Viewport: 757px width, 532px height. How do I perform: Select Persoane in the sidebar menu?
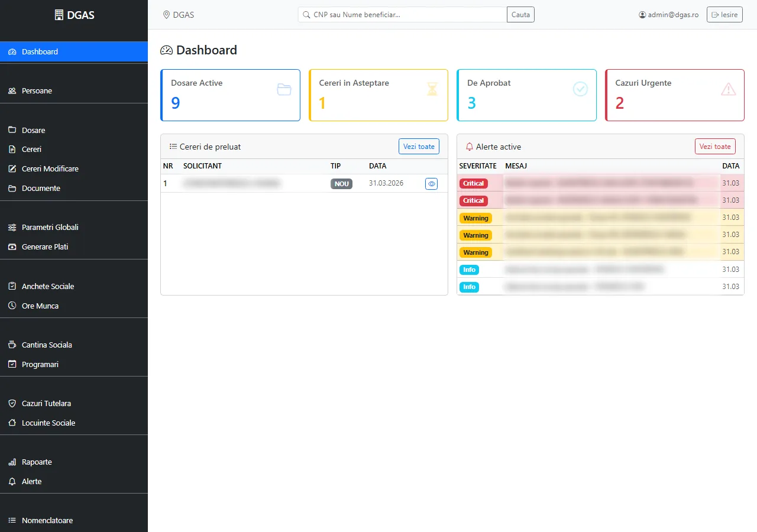point(74,91)
